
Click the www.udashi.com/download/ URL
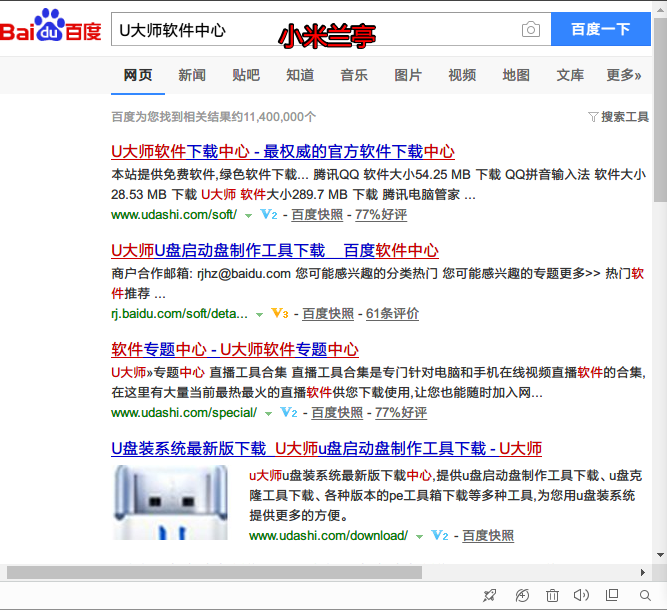coord(328,535)
